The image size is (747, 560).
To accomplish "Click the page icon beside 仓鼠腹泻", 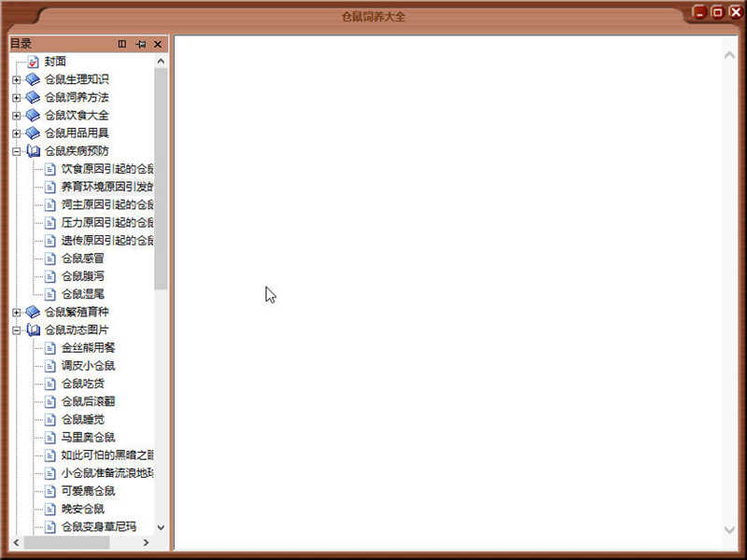I will pyautogui.click(x=50, y=276).
